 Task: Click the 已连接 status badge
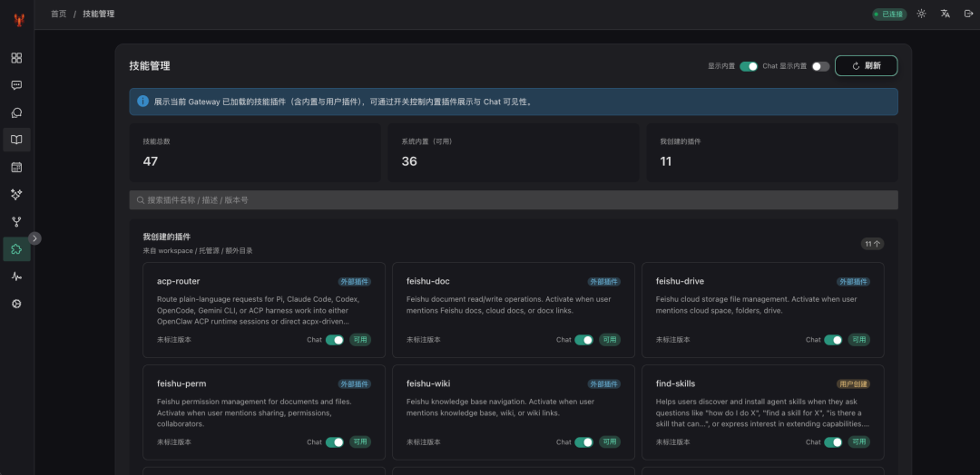889,14
